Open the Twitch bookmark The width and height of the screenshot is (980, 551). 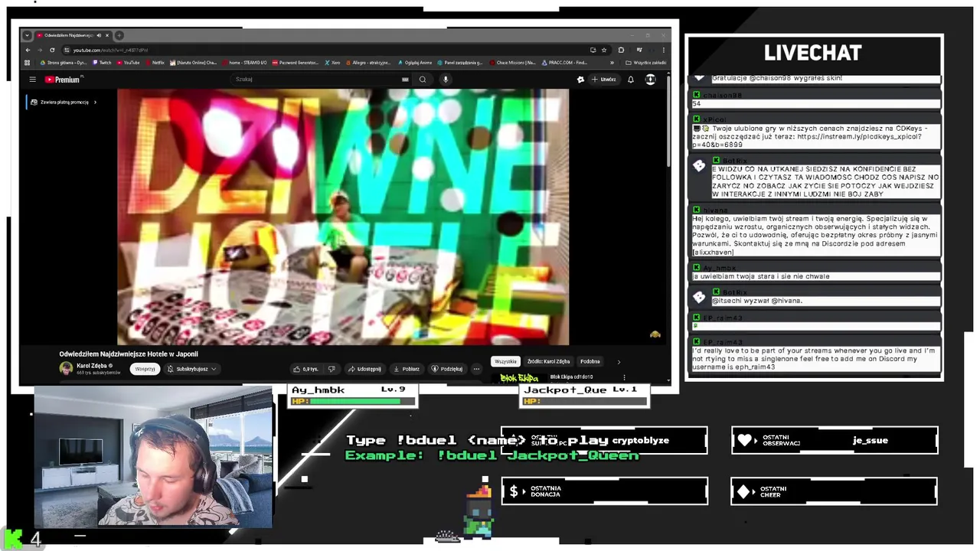pos(102,63)
